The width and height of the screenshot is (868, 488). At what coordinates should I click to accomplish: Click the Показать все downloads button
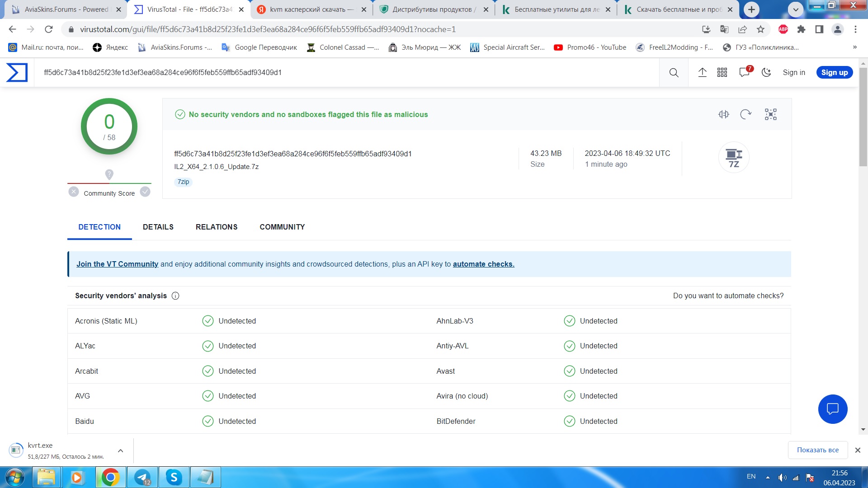tap(817, 450)
